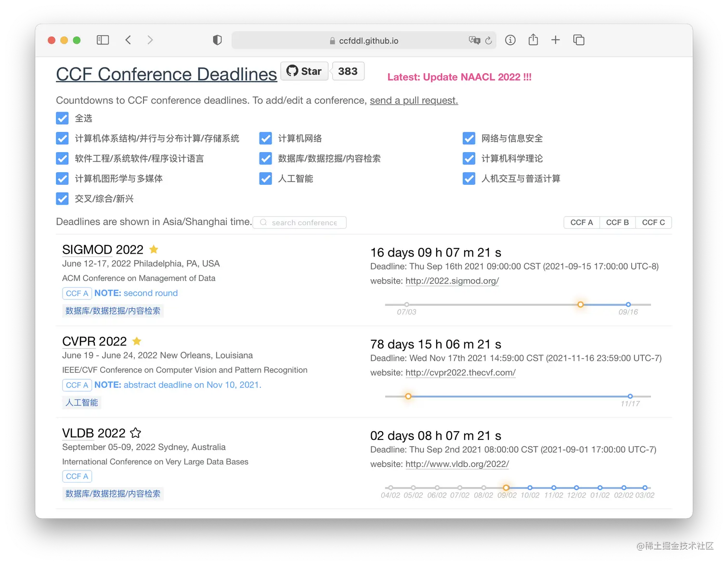
Task: Toggle the 计算机网络 checkbox off
Action: (x=265, y=138)
